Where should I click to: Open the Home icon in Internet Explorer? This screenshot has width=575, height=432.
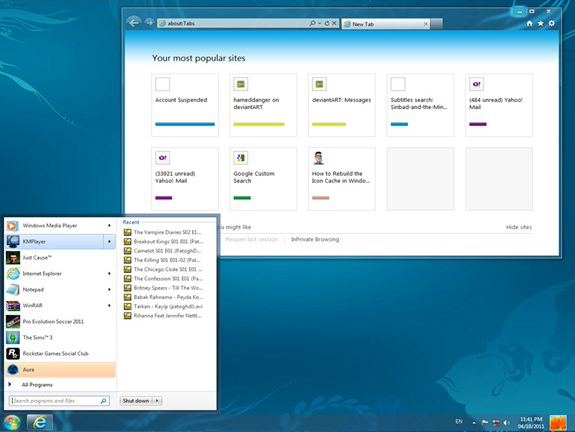point(529,23)
